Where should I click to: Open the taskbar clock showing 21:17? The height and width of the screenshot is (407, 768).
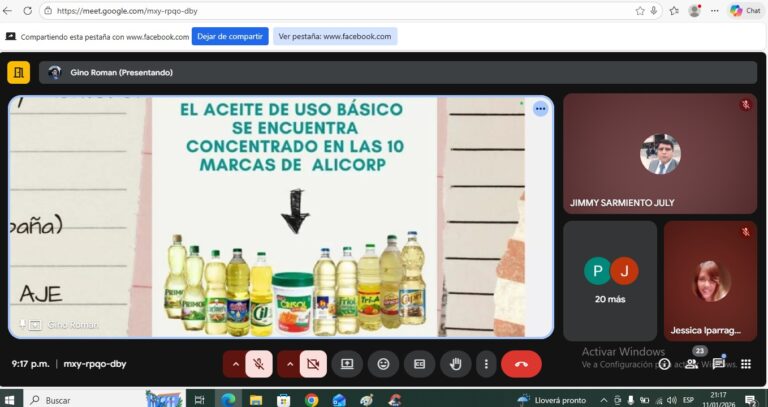point(718,400)
